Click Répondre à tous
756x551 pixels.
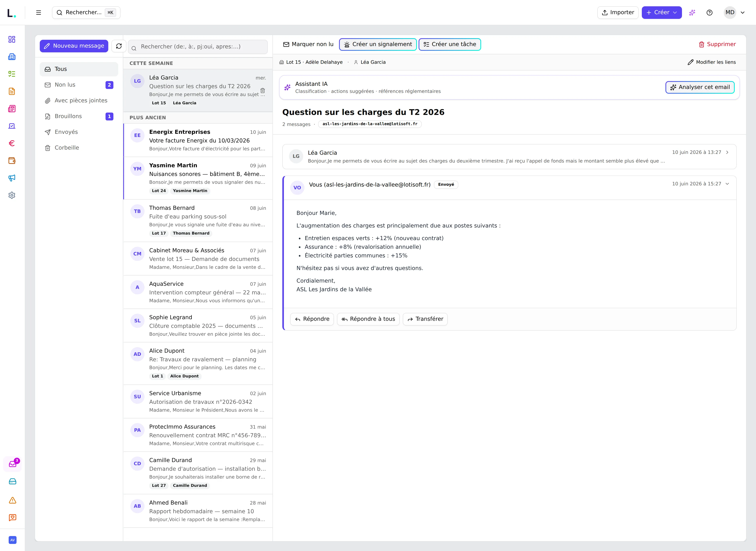click(x=368, y=319)
